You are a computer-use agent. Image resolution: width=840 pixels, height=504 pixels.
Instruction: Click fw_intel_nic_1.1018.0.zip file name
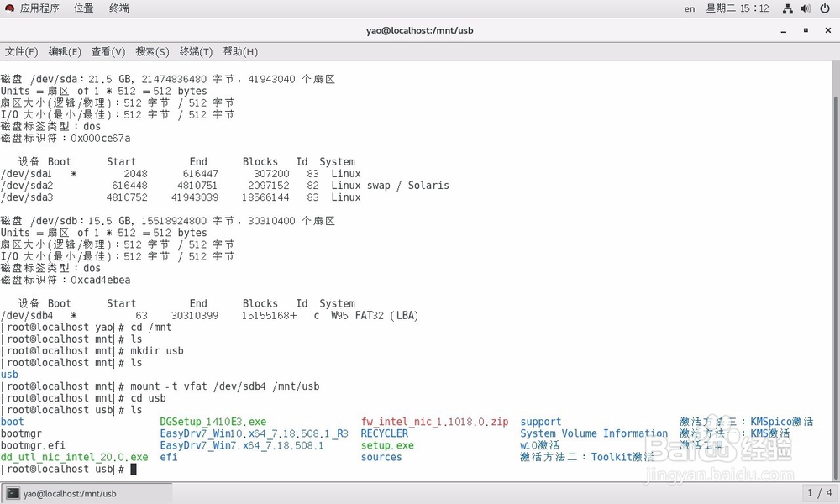coord(434,422)
